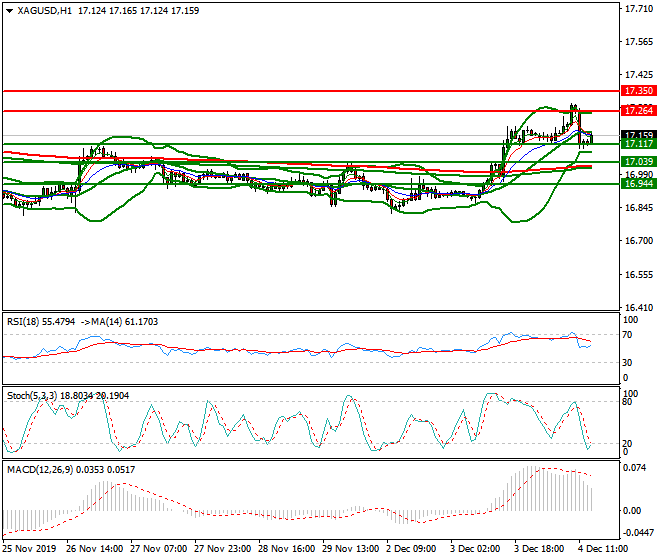Image resolution: width=660 pixels, height=560 pixels.
Task: Select the 16.700 price axis value
Action: [639, 241]
